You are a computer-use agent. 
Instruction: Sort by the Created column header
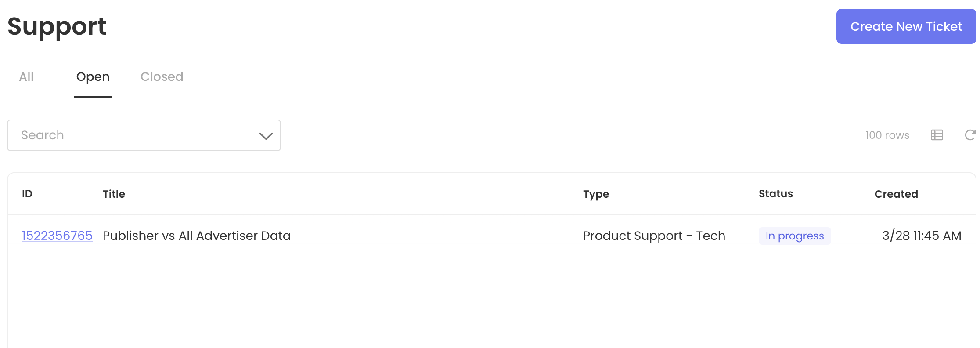[x=896, y=194]
